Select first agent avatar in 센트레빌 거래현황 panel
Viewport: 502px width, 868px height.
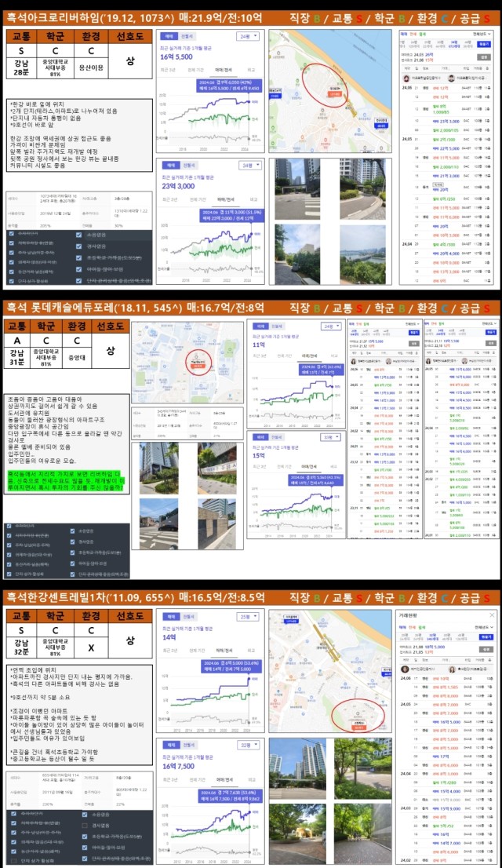point(406,669)
